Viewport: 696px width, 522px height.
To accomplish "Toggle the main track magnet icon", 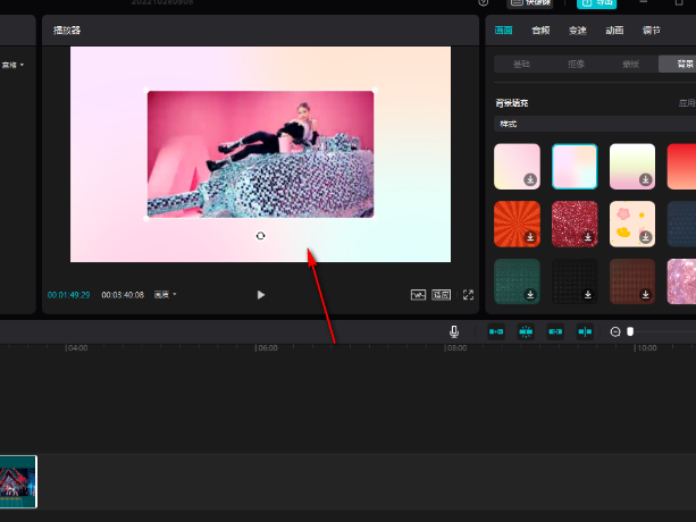I will pyautogui.click(x=496, y=332).
